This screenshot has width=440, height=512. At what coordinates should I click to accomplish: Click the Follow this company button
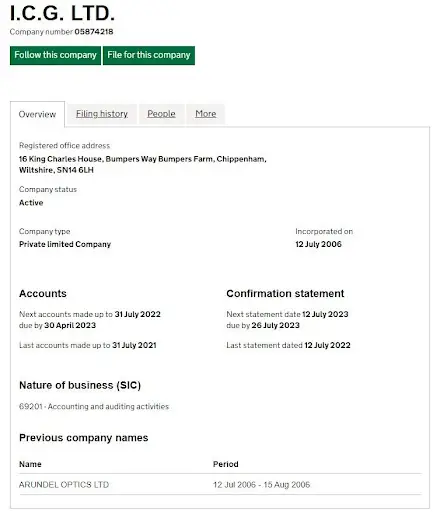55,55
